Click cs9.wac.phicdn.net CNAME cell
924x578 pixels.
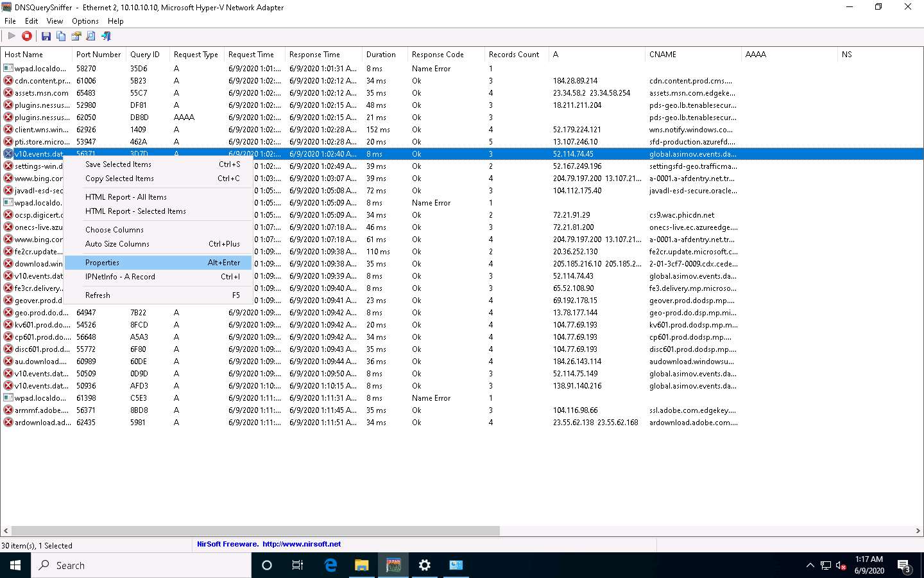point(681,215)
